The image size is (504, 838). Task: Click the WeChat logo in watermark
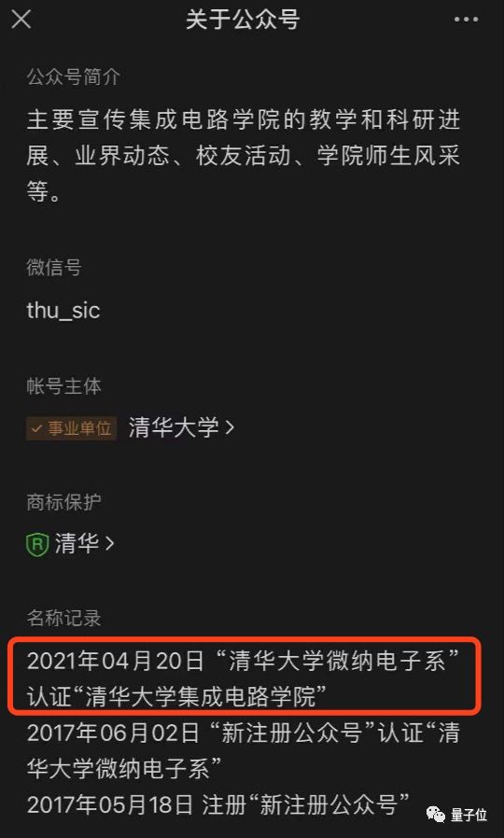point(436,815)
